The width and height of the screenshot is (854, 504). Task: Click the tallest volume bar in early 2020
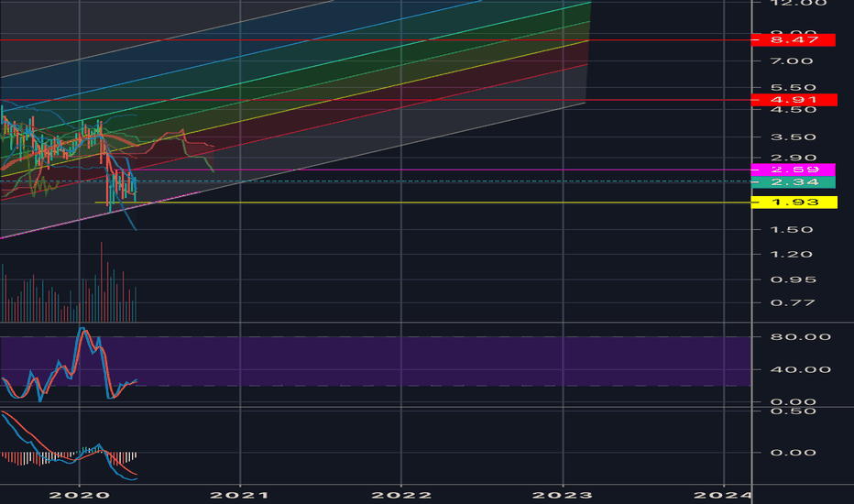click(x=102, y=281)
